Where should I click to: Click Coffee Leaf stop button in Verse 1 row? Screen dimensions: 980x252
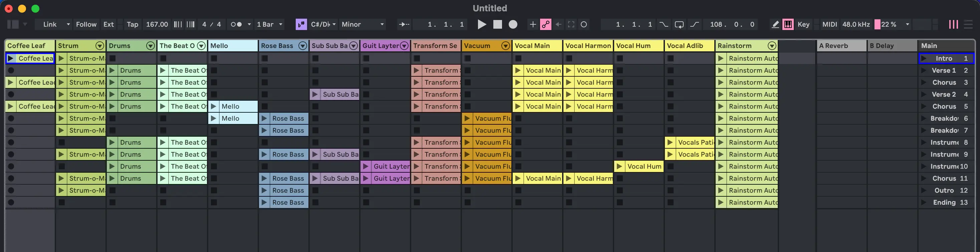[x=11, y=70]
